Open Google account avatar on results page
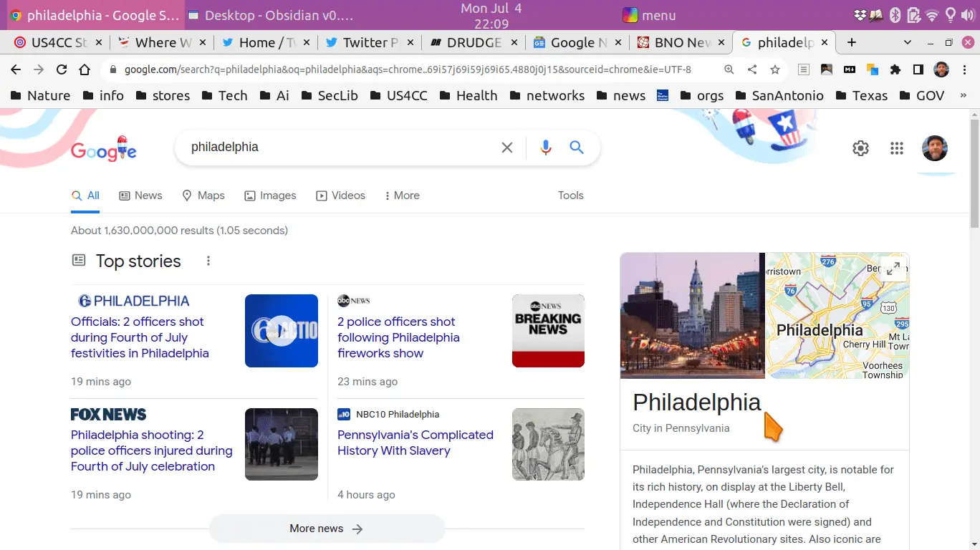The width and height of the screenshot is (980, 550). click(935, 148)
